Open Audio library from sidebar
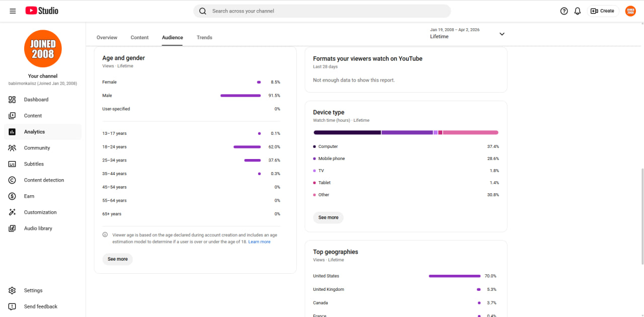 (x=43, y=228)
